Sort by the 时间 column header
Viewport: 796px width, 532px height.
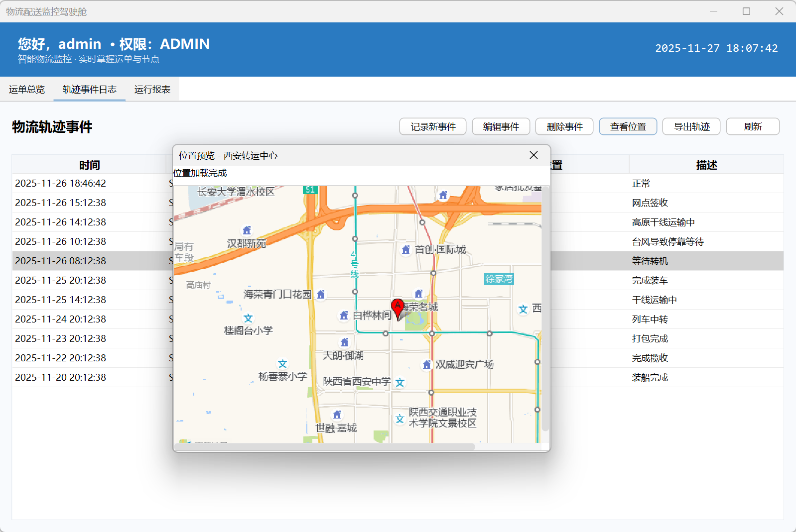(89, 165)
